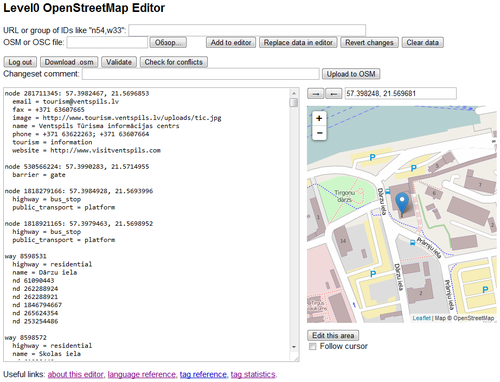
Task: Click the Validate button
Action: coord(119,62)
